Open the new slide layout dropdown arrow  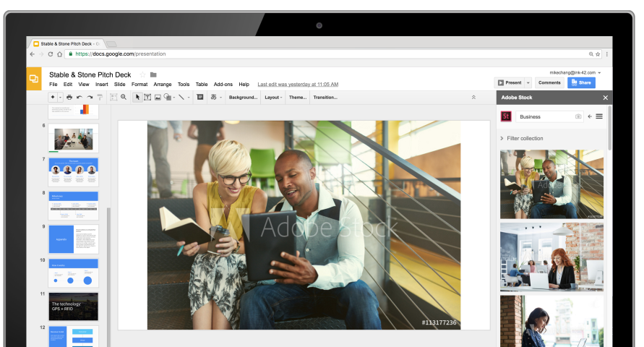pos(60,98)
